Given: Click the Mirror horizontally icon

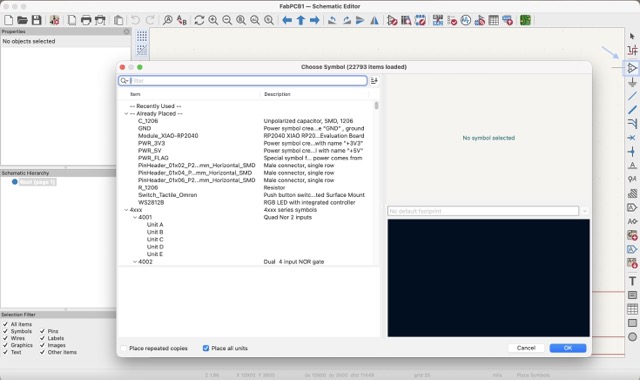Looking at the screenshot, I should 374,20.
